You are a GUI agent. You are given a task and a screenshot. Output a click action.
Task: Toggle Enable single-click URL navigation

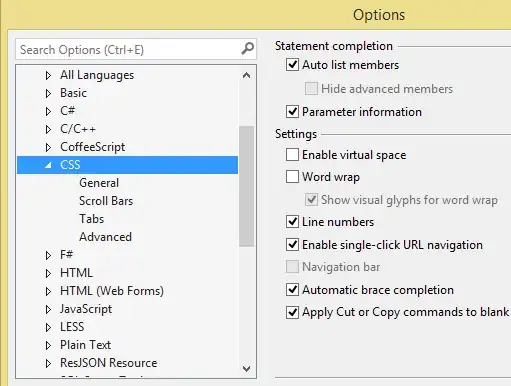(292, 245)
